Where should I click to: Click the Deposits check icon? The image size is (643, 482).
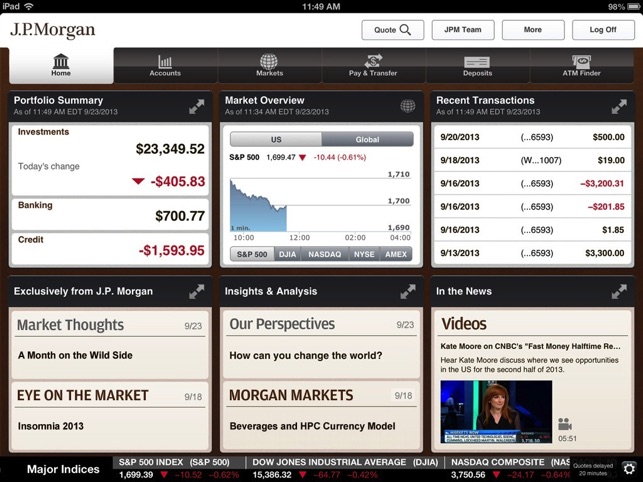pos(477,62)
